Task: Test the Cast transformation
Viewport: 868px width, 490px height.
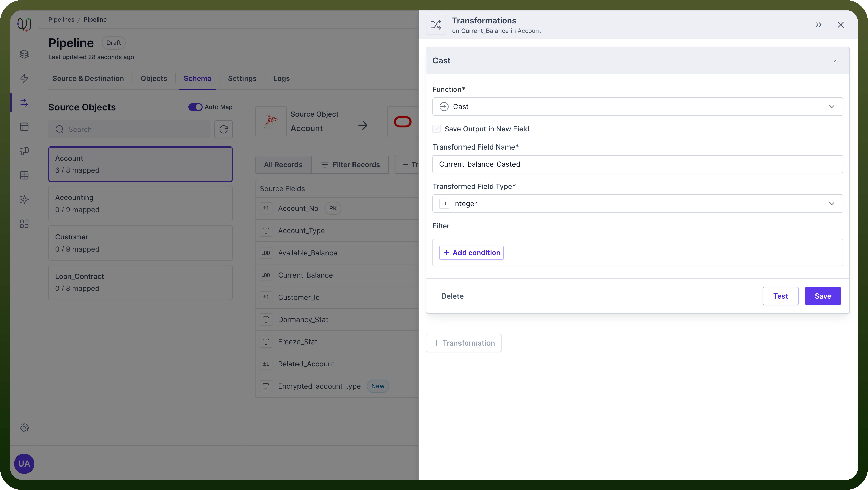Action: (x=780, y=296)
